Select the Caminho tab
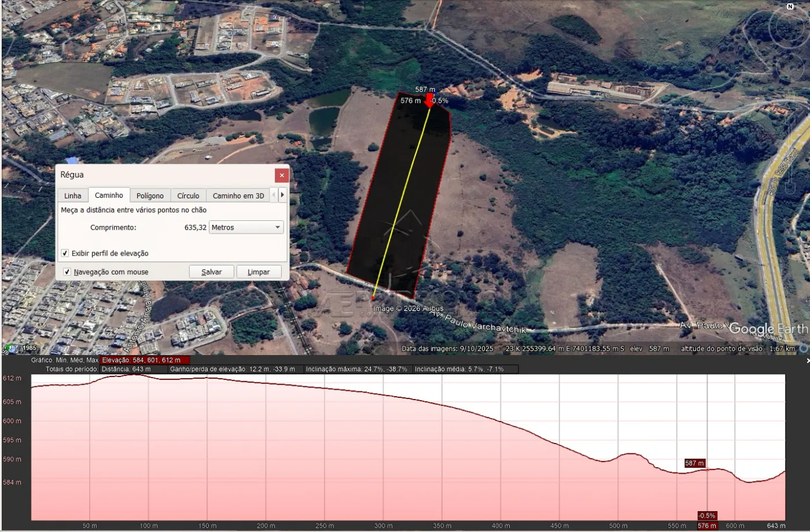Screen dimensions: 810x532 pyautogui.click(x=109, y=195)
